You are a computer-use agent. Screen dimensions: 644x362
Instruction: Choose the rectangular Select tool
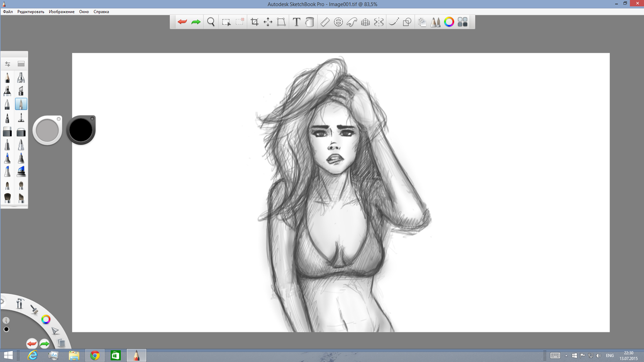click(x=226, y=22)
